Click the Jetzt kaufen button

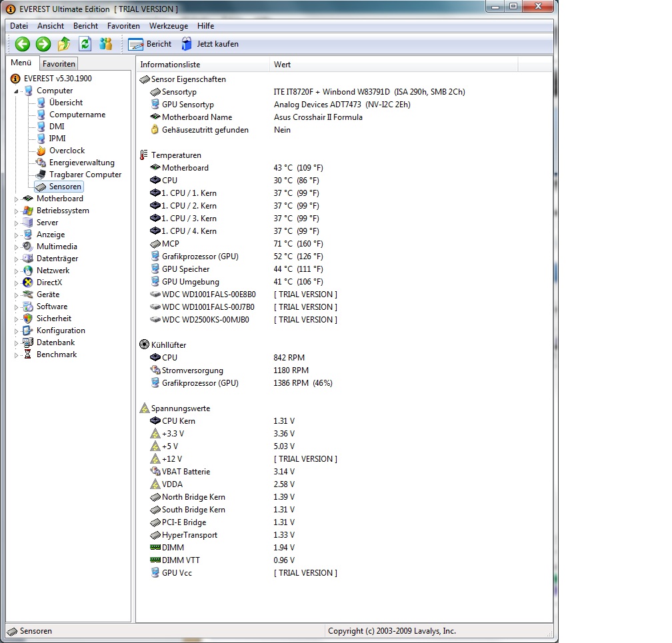pos(209,44)
